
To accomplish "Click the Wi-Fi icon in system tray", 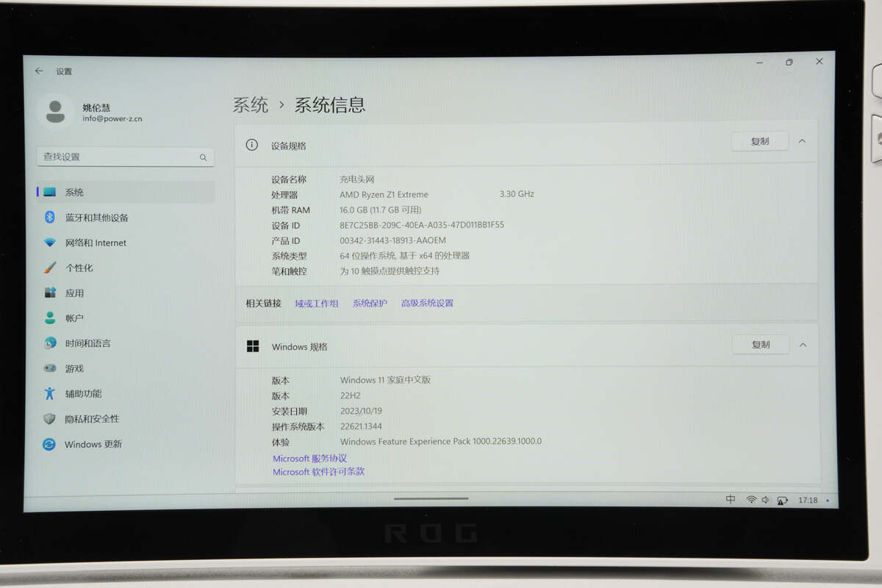I will [x=751, y=500].
